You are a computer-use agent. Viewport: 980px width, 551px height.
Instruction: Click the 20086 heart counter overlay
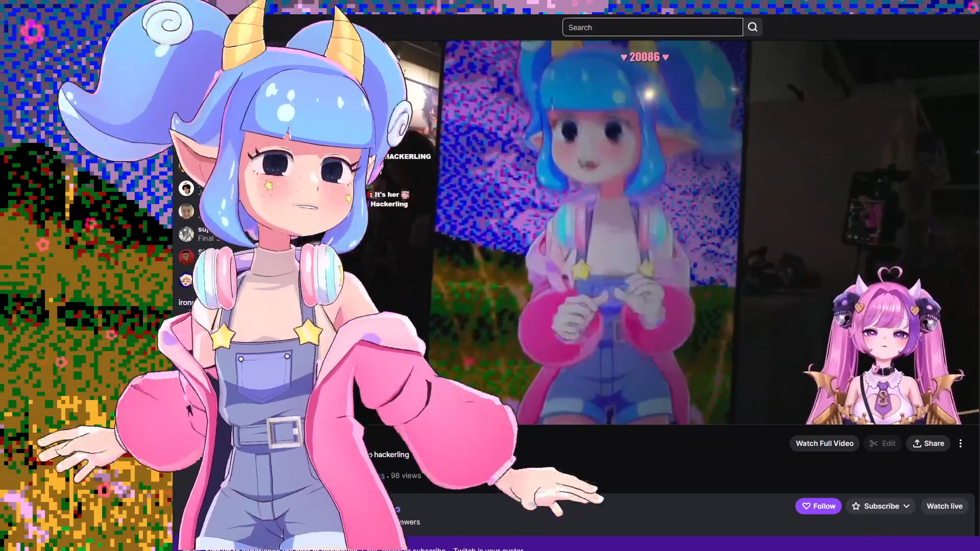645,57
